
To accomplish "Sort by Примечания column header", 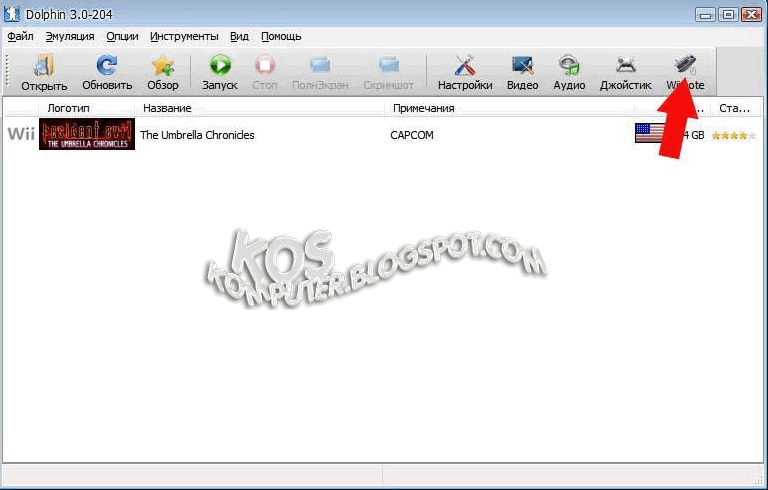I will (509, 108).
